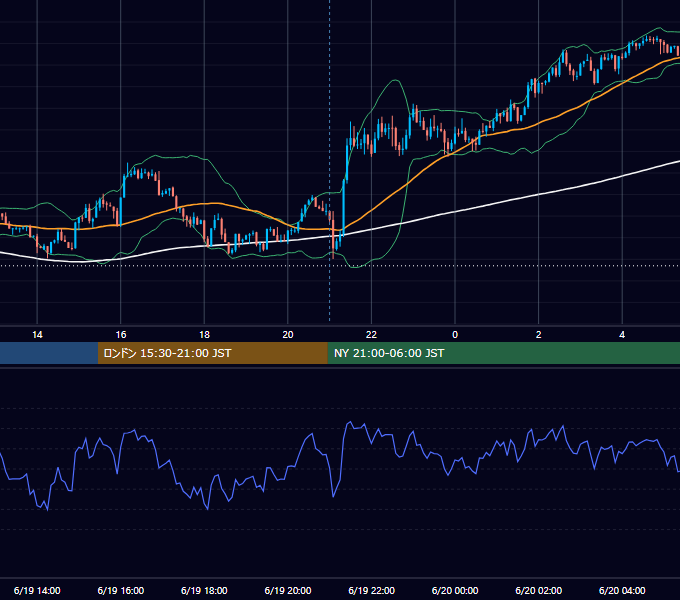The width and height of the screenshot is (680, 600).
Task: Click the 22 hour label on upper axis
Action: pyautogui.click(x=371, y=335)
